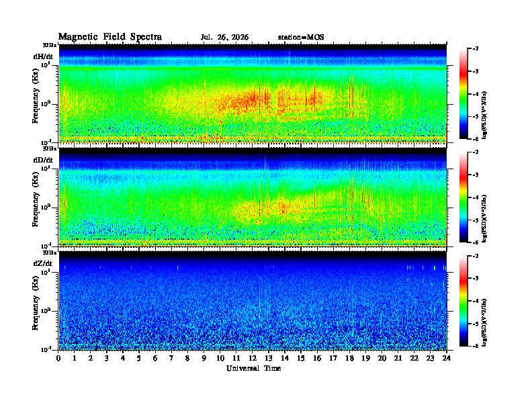
Task: Click the "-3" value on dD/dt color scale
Action: coord(476,175)
